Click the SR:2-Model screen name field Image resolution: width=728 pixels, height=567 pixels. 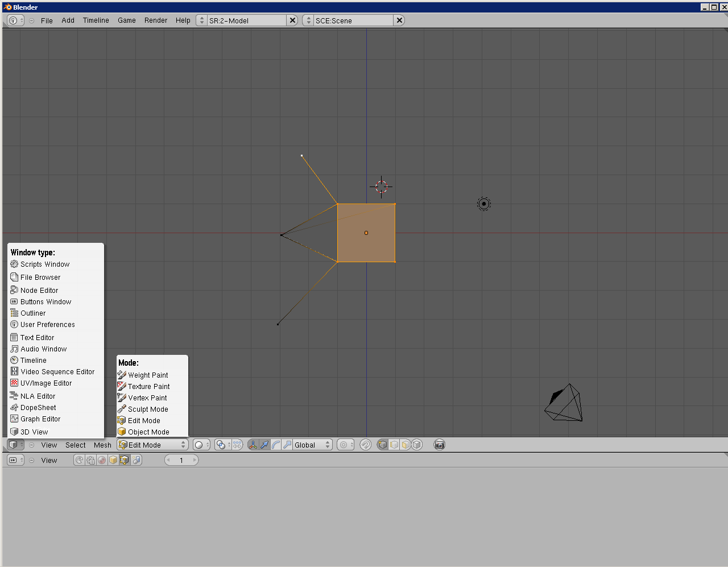tap(247, 20)
